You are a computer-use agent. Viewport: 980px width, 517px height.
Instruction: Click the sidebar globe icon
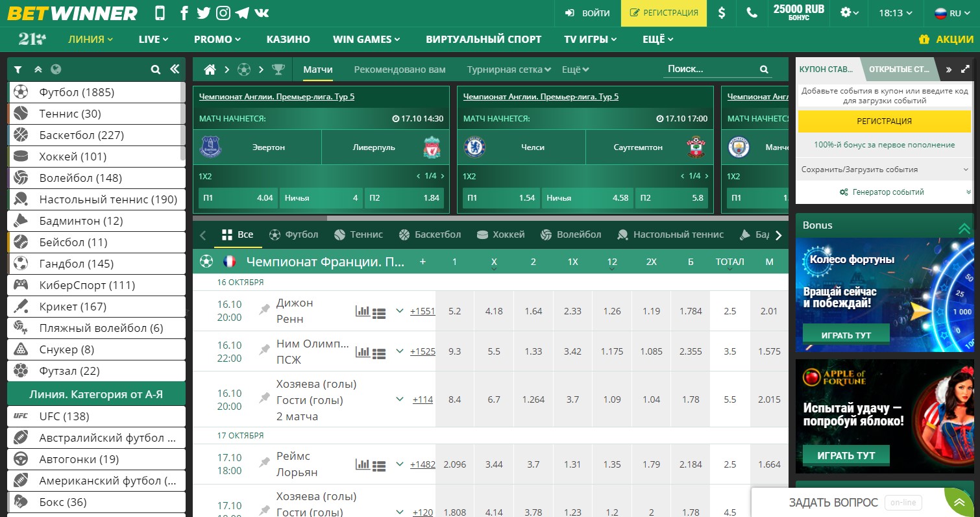(56, 69)
